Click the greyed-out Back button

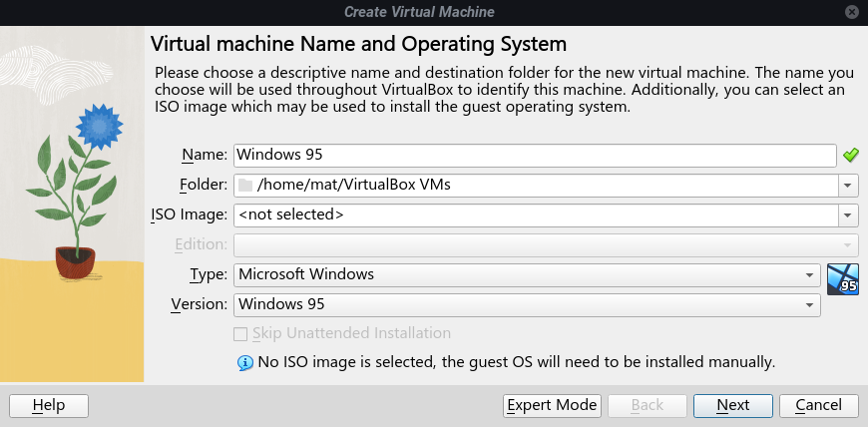648,405
